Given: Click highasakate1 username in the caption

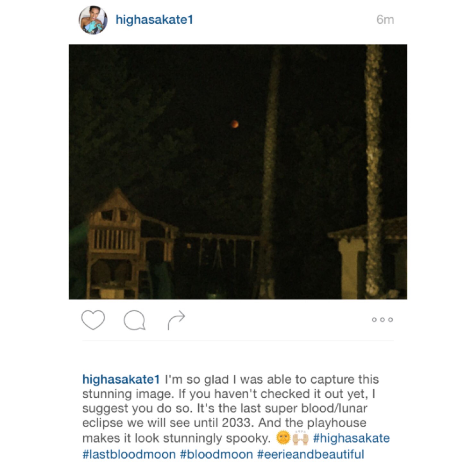Looking at the screenshot, I should pyautogui.click(x=121, y=379).
